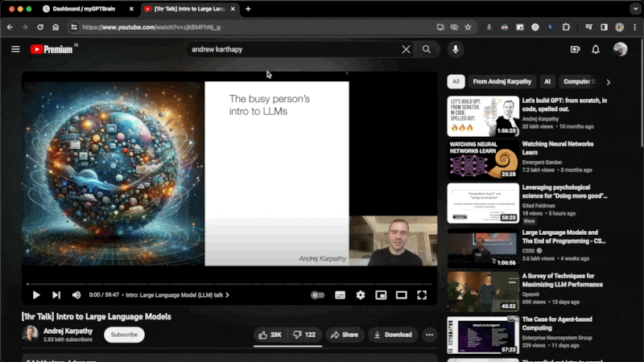Toggle subtitles/closed captions
This screenshot has width=644, height=362.
pos(340,294)
